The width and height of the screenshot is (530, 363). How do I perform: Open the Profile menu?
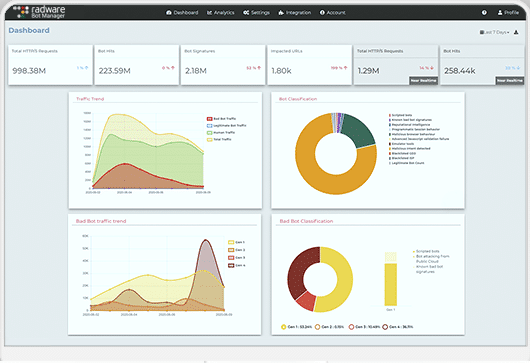coord(508,13)
